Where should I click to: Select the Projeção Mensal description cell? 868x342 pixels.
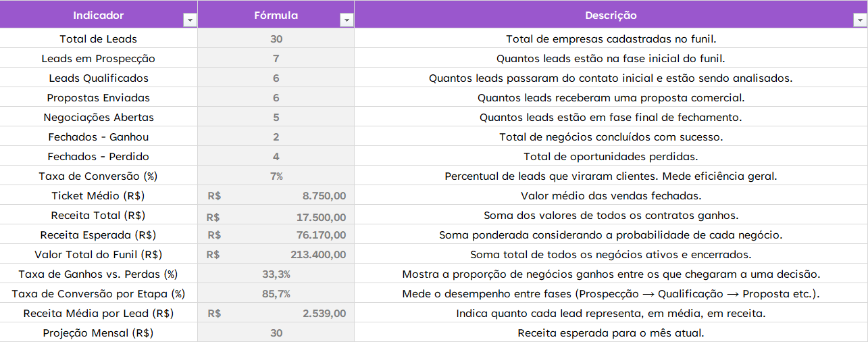coord(610,333)
